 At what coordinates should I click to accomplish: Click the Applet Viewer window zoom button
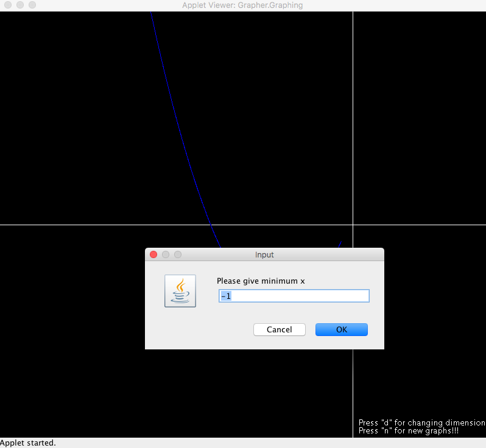pyautogui.click(x=32, y=5)
